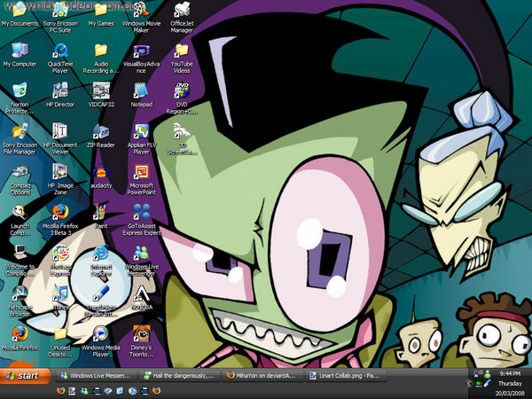Image resolution: width=532 pixels, height=399 pixels.
Task: Select the My Computer icon
Action: click(20, 55)
